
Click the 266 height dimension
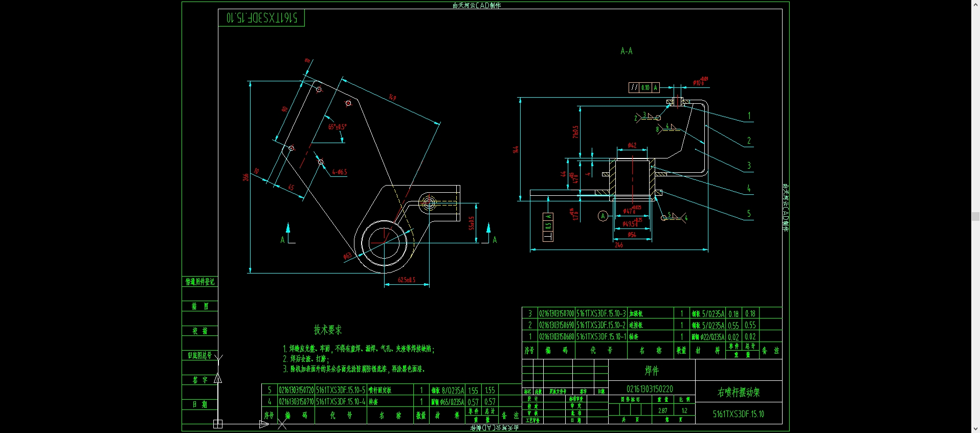coord(246,177)
